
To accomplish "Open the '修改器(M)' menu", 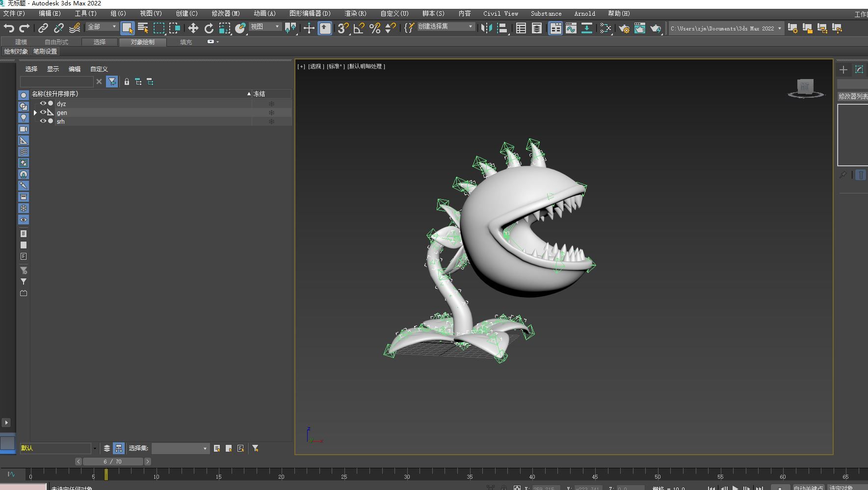I will pos(226,13).
